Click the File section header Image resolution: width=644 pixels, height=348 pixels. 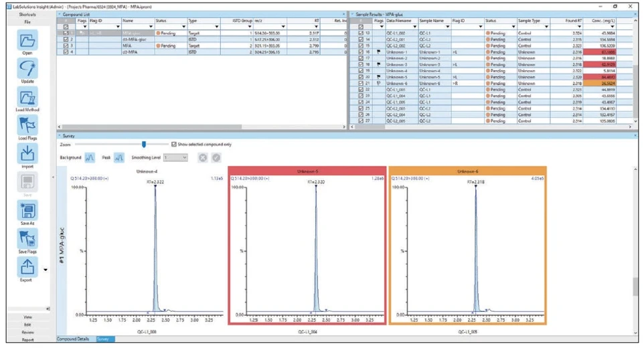27,21
